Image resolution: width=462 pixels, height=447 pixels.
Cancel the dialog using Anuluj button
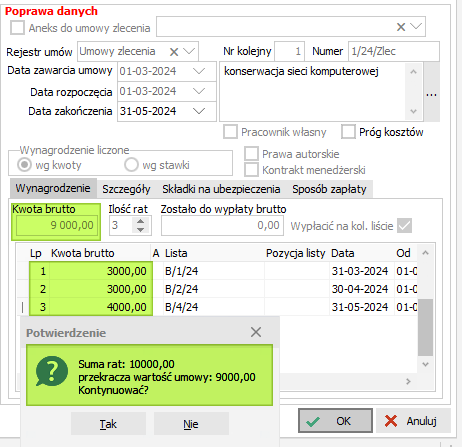coord(413,421)
